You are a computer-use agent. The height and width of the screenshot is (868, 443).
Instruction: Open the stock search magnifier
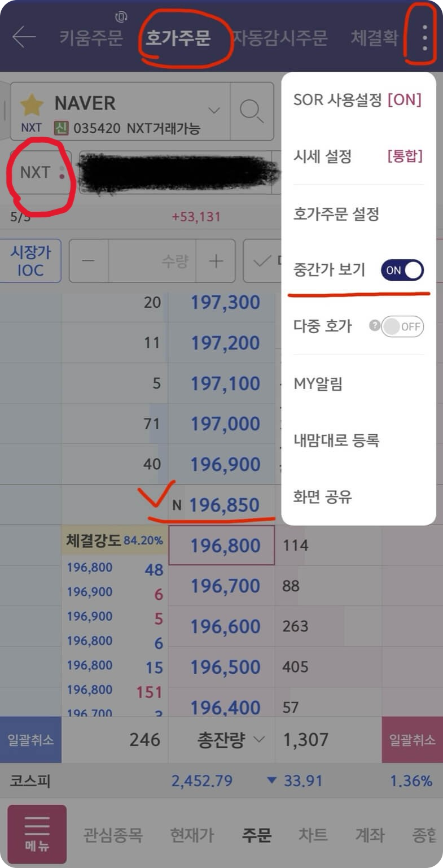[252, 111]
